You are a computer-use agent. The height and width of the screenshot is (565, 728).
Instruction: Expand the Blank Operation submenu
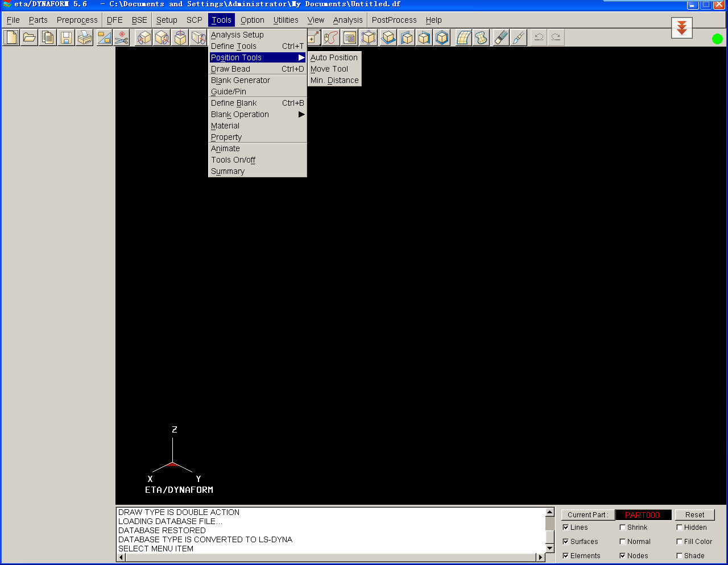tap(258, 114)
